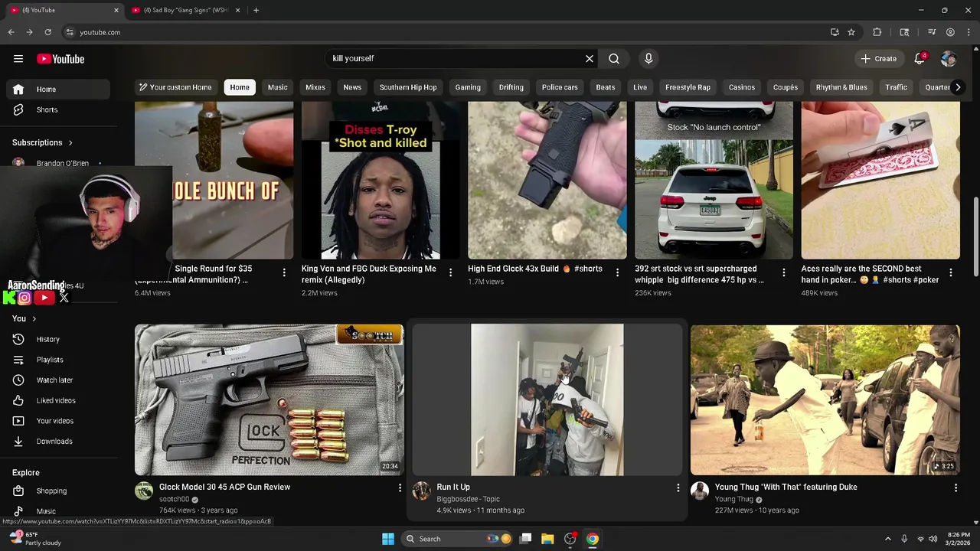Select the Your custom Home chip
Image resolution: width=980 pixels, height=551 pixels.
(x=175, y=87)
